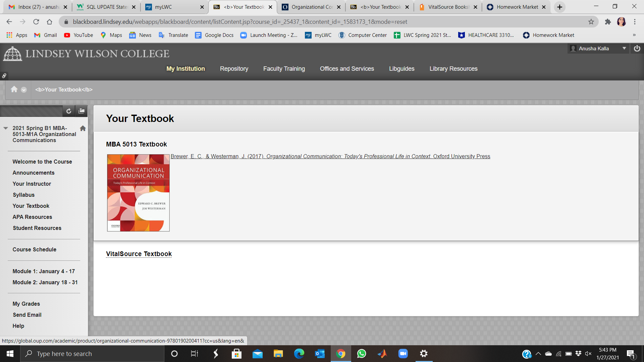Open Syllabus in course menu

[23, 195]
